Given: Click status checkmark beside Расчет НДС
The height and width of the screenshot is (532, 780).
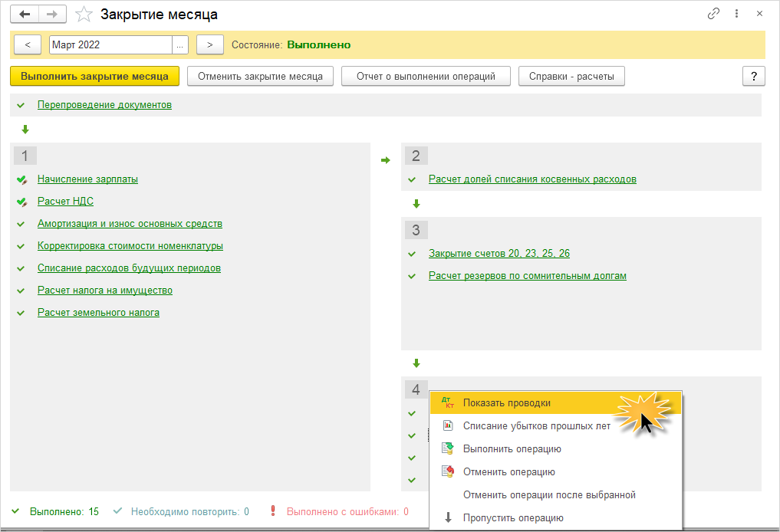Looking at the screenshot, I should click(21, 202).
